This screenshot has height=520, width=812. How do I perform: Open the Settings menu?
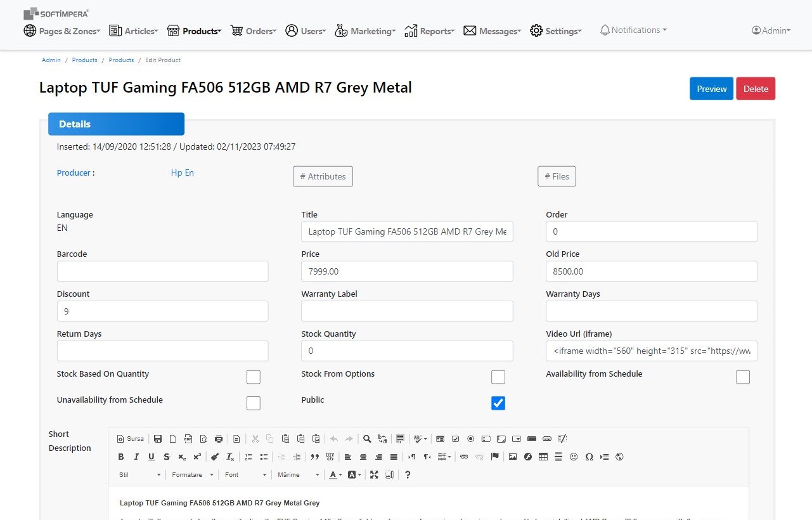pyautogui.click(x=555, y=30)
